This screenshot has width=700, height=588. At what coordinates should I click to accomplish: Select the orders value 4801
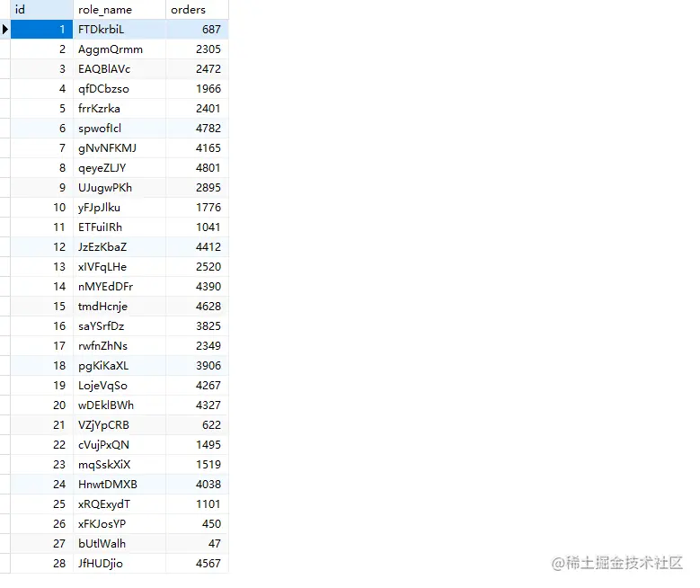click(x=197, y=168)
